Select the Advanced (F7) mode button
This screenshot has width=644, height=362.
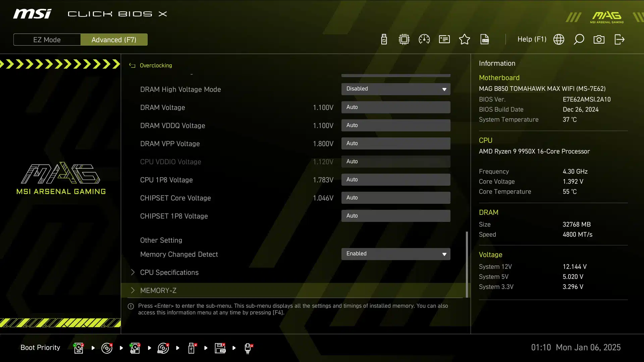click(114, 40)
